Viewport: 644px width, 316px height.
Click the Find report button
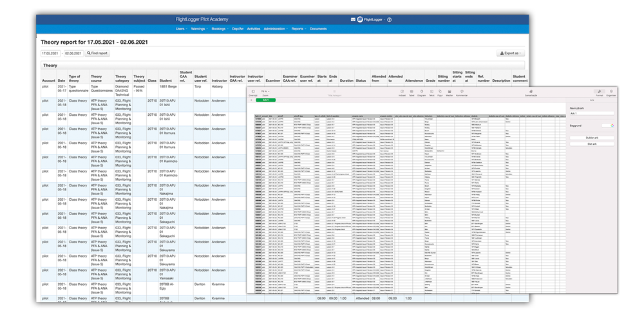click(97, 53)
